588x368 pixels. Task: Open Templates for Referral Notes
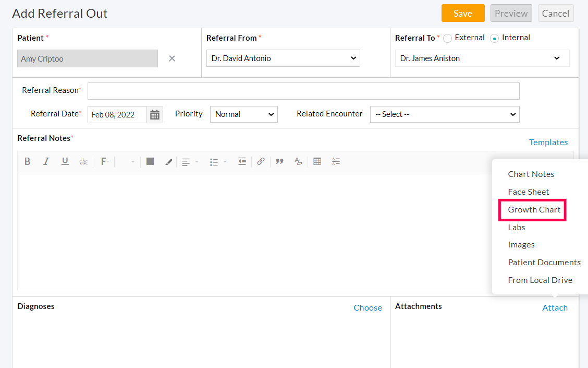pos(548,142)
